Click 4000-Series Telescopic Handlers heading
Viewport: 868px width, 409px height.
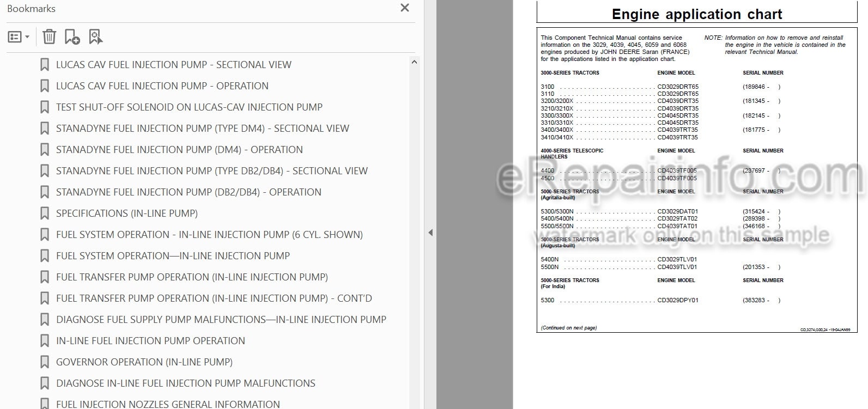(572, 154)
